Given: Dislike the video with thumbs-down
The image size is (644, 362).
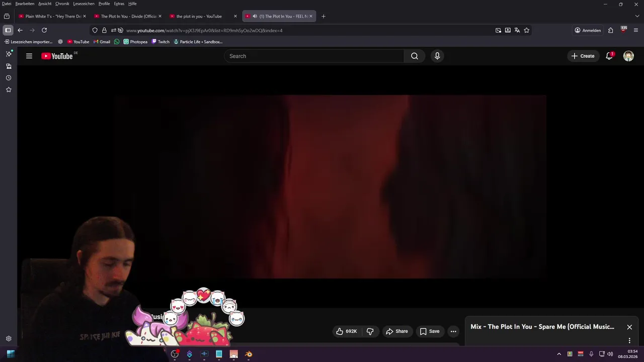Looking at the screenshot, I should pos(370,331).
